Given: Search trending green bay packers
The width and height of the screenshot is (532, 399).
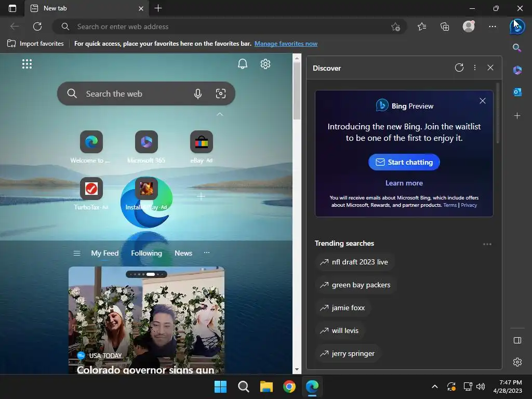Looking at the screenshot, I should [356, 285].
